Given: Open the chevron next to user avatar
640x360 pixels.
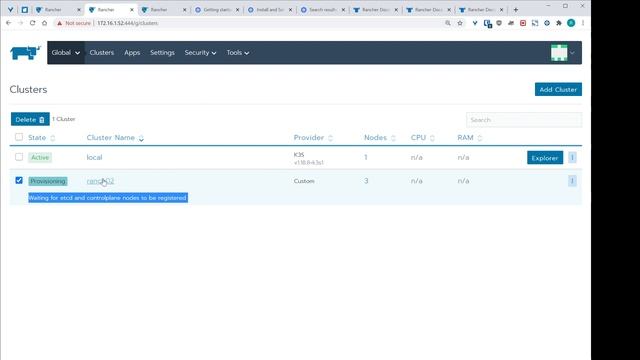Looking at the screenshot, I should pyautogui.click(x=572, y=53).
